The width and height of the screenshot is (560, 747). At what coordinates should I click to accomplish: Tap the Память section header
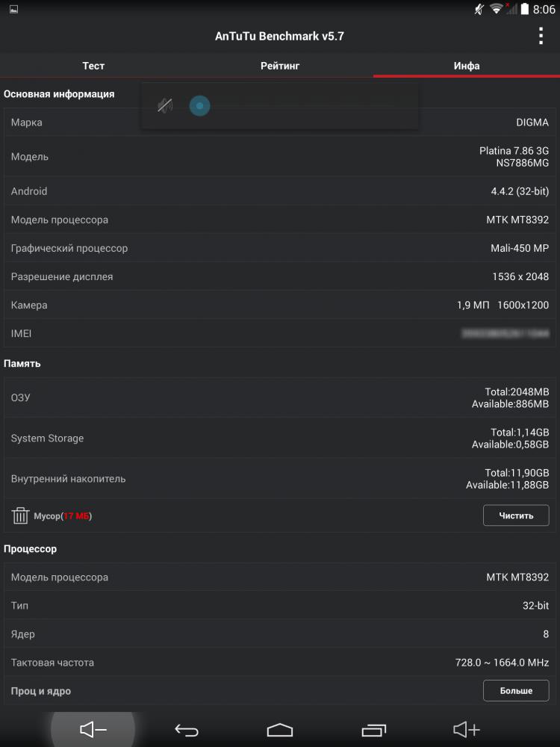[22, 364]
